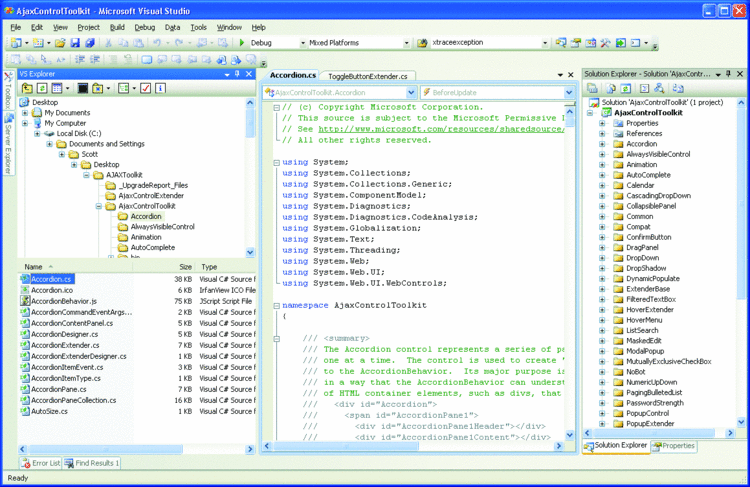
Task: Open the Debug menu
Action: click(144, 27)
